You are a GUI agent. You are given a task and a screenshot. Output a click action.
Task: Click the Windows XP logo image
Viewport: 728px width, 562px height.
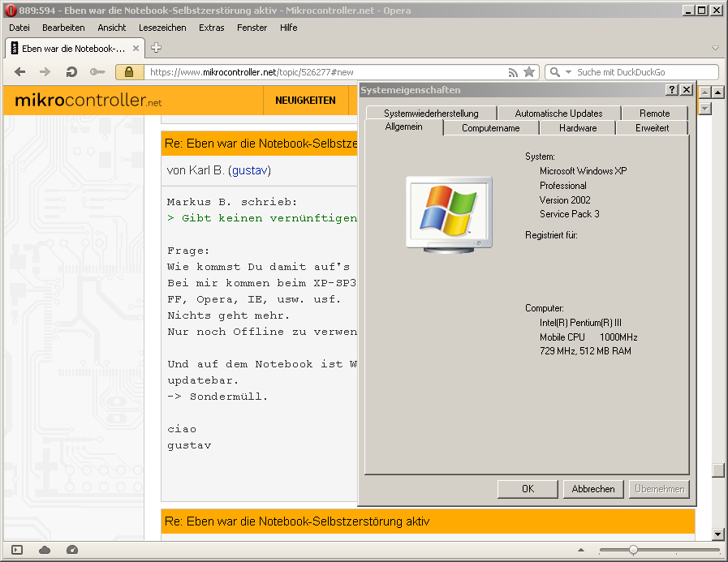[x=449, y=214]
